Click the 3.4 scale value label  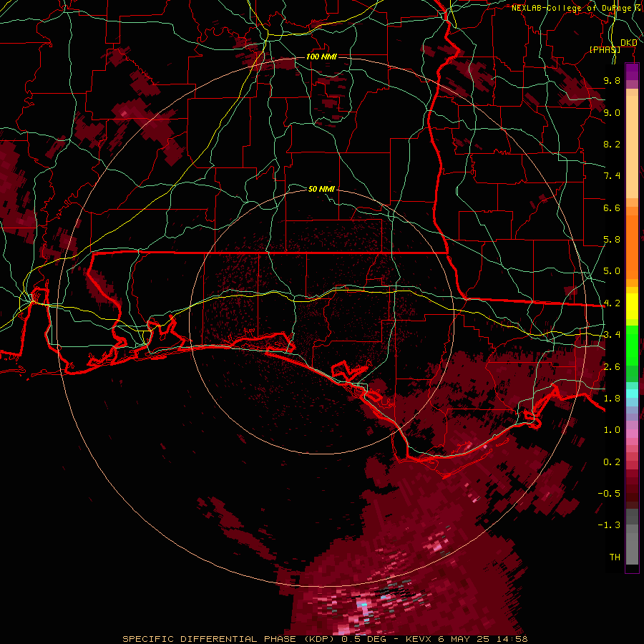click(x=612, y=335)
